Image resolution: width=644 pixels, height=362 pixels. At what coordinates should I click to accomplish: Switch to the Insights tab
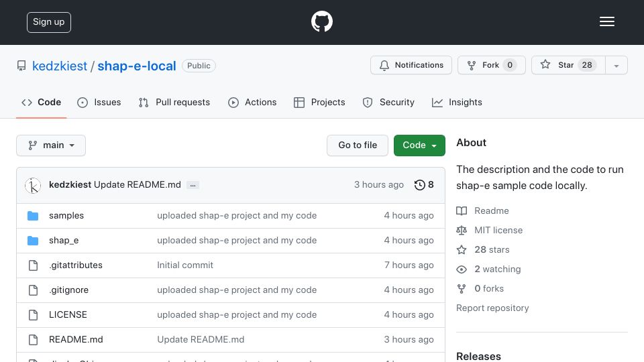pos(457,102)
